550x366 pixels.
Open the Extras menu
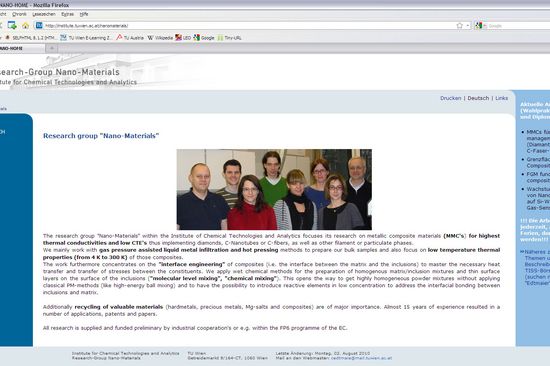tap(67, 14)
